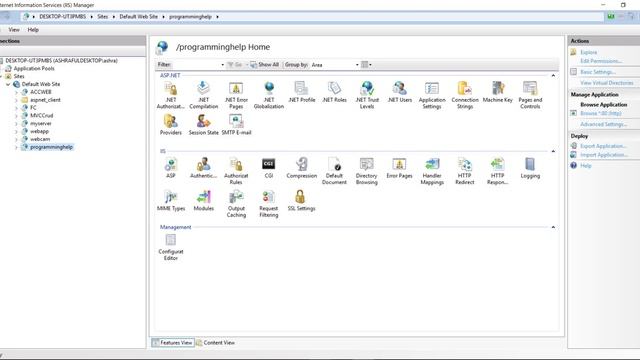Select myserver application in tree

point(41,123)
